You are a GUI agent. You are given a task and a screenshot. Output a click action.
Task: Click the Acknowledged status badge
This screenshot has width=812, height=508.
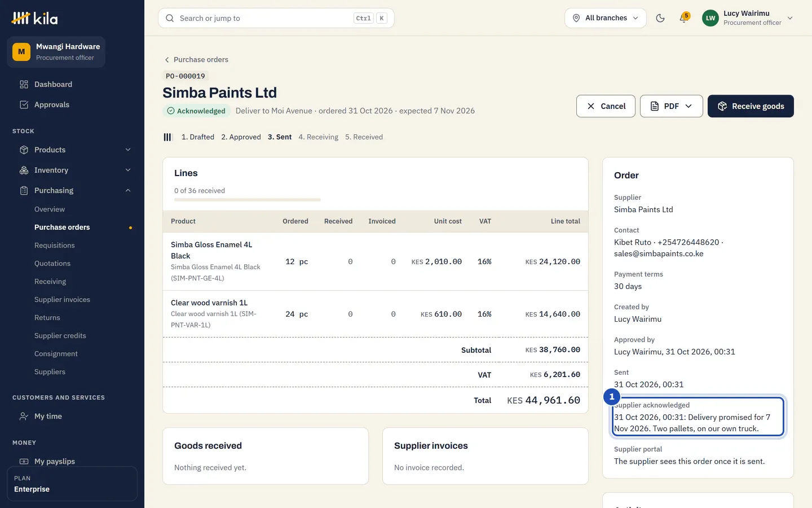tap(196, 111)
